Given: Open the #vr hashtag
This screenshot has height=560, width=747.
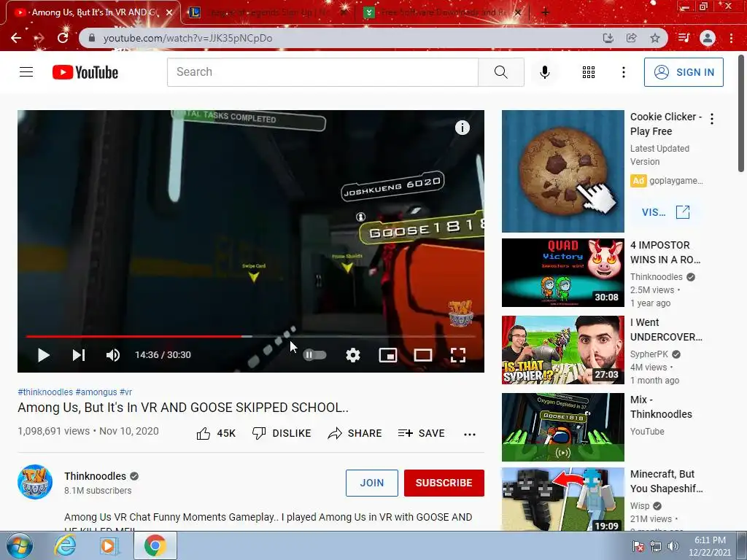Looking at the screenshot, I should pyautogui.click(x=125, y=392).
